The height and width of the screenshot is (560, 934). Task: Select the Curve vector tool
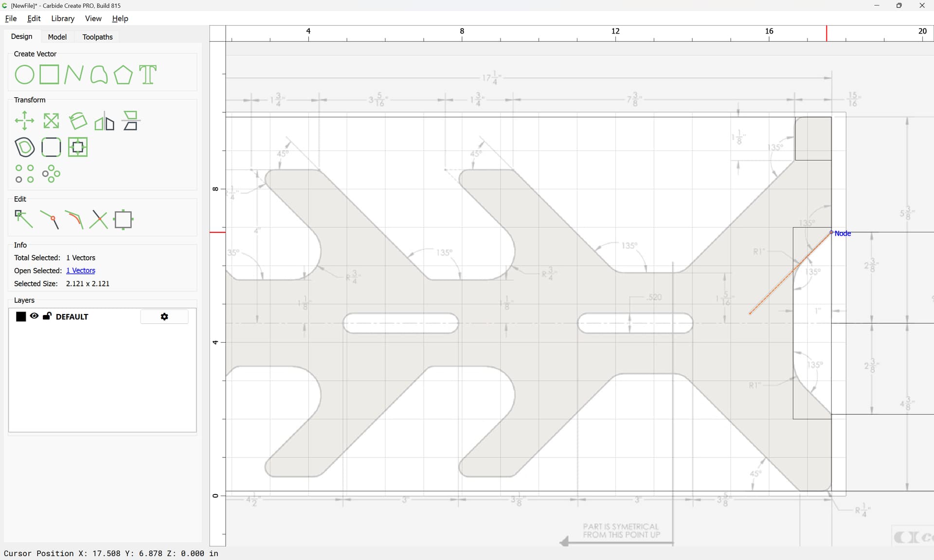coord(99,75)
